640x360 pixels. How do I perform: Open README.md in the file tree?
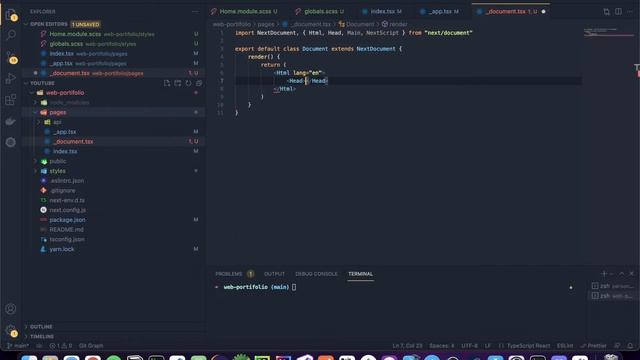tap(66, 229)
